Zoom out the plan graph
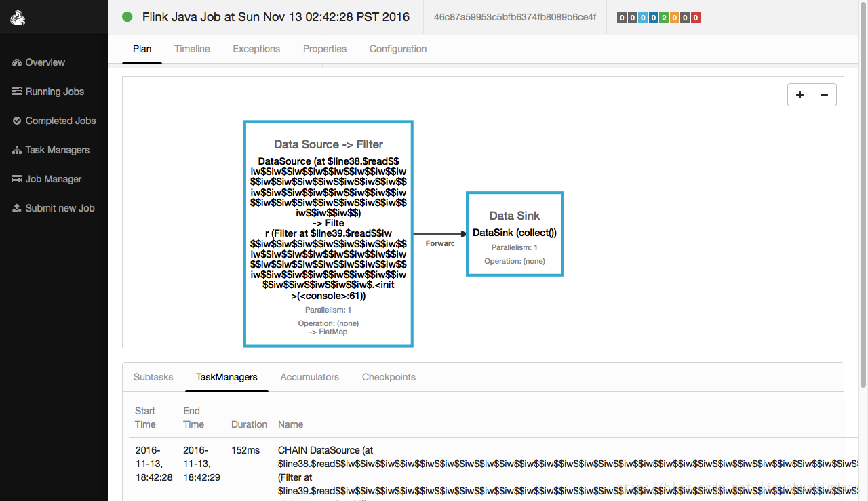 coord(824,95)
